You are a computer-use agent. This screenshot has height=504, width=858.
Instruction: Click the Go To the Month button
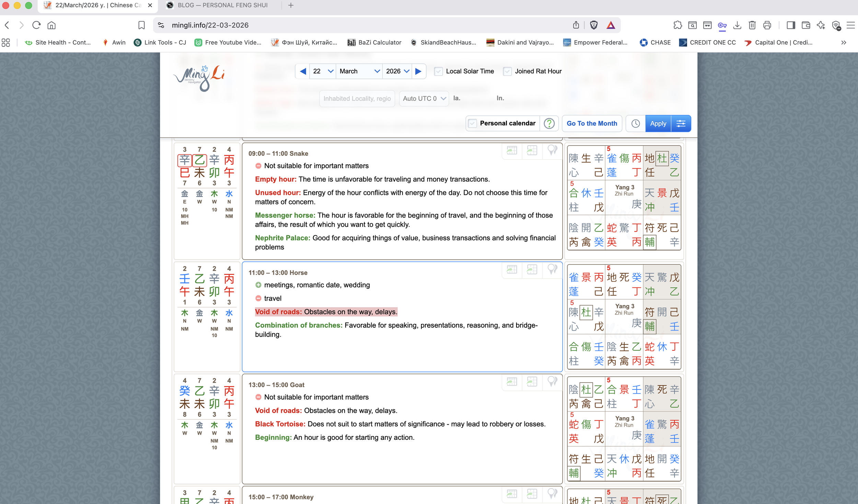[592, 124]
